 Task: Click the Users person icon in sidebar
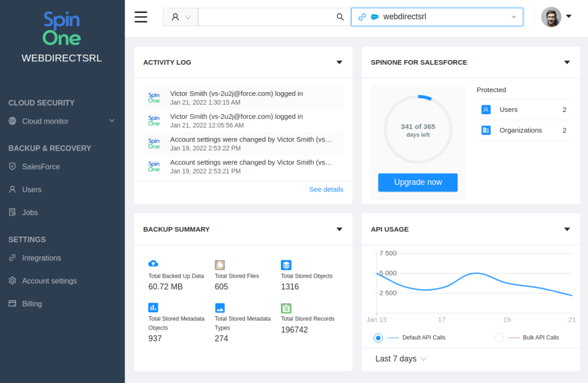(12, 189)
